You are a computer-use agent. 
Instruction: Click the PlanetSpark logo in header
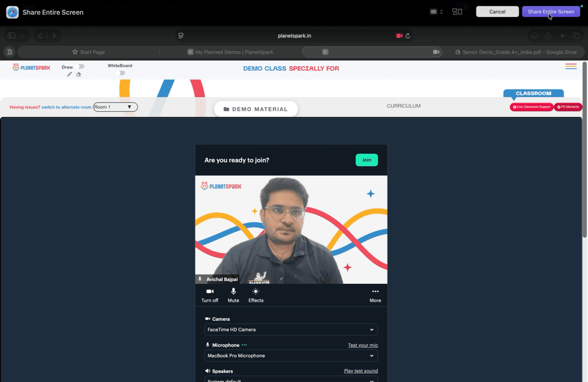(31, 68)
